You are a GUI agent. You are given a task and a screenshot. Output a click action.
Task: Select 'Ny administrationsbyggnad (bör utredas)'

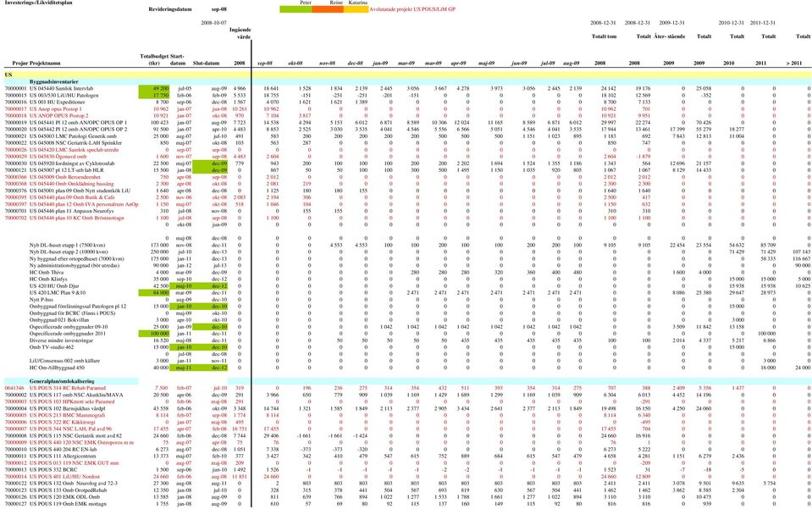point(74,266)
